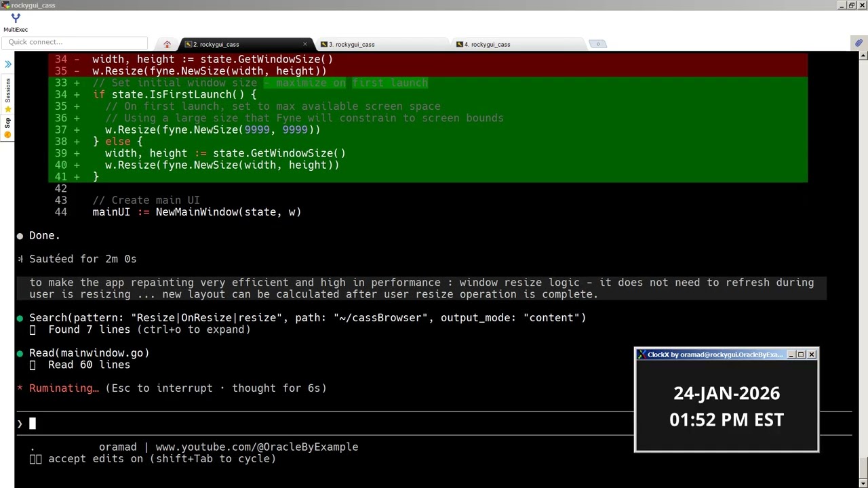Click removed line 35 'w.Resize(fyne.NewSize(width, height))'

[x=209, y=71]
